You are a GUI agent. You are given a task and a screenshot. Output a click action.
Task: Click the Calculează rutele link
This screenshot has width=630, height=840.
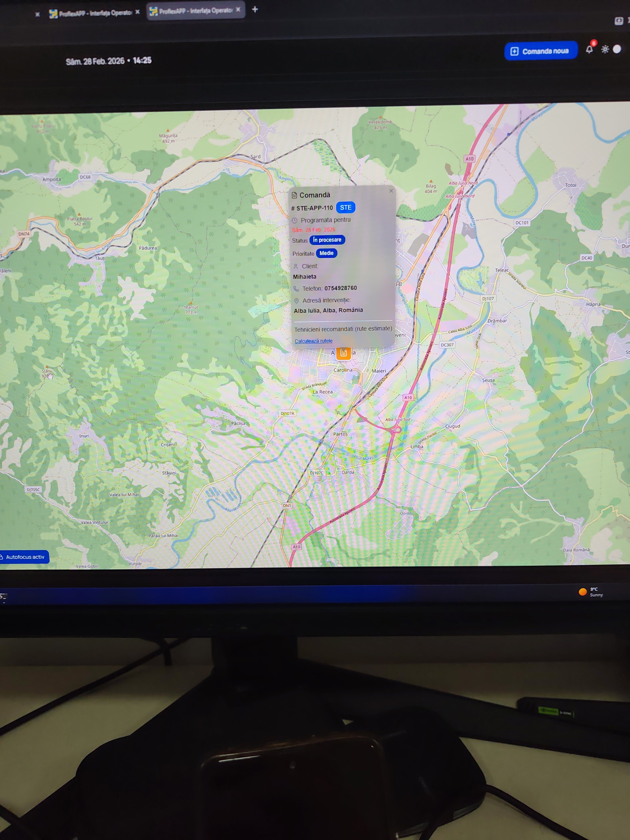[313, 341]
